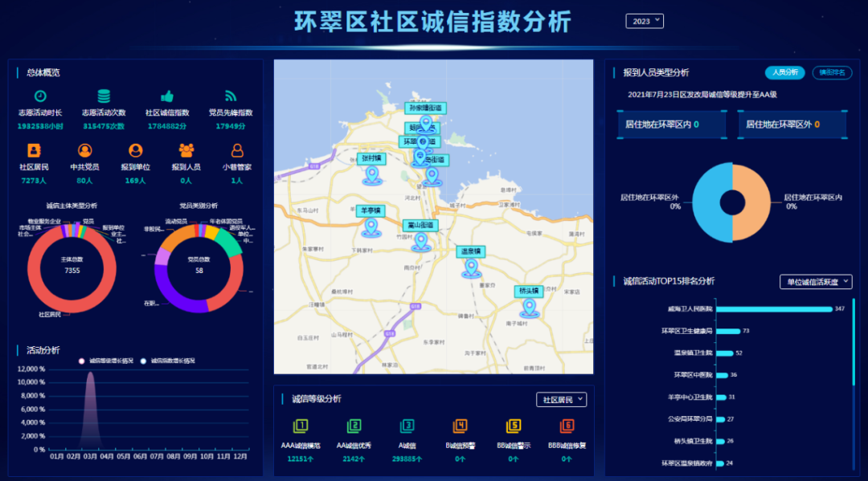Click the 报到人员 group icon
Viewport: 868px width, 481px height.
186,150
